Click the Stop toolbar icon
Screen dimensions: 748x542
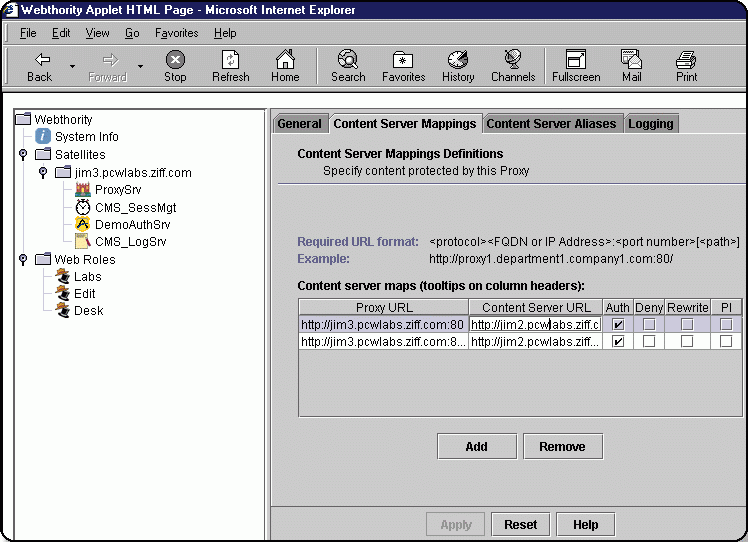(x=175, y=60)
